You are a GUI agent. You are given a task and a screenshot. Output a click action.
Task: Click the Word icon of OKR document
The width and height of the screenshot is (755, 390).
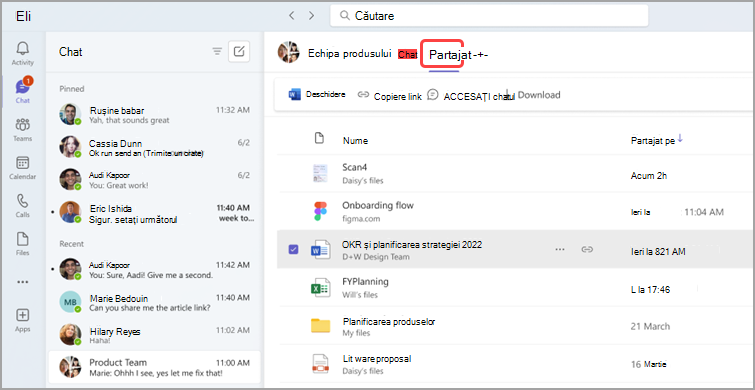(x=320, y=249)
